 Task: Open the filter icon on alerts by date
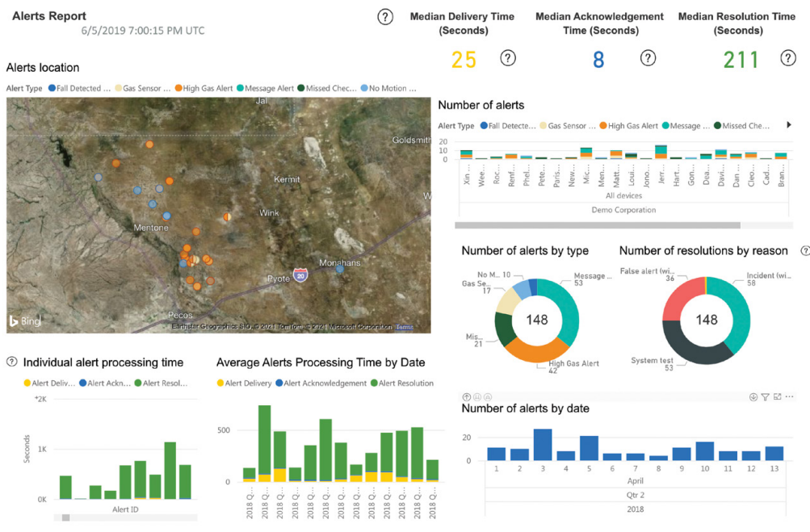[x=766, y=397]
